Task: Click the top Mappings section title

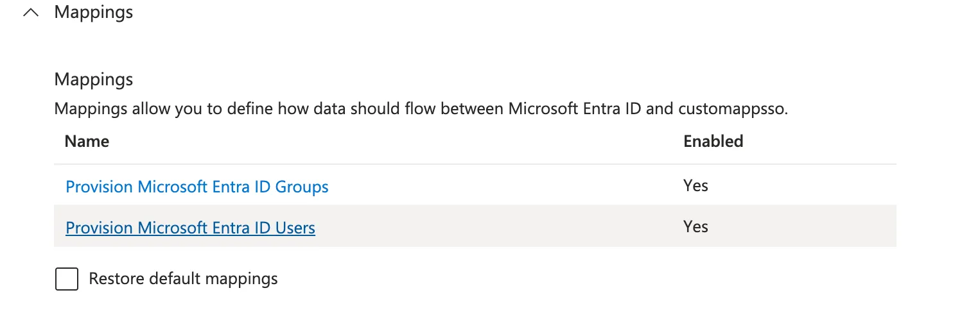Action: coord(93,12)
